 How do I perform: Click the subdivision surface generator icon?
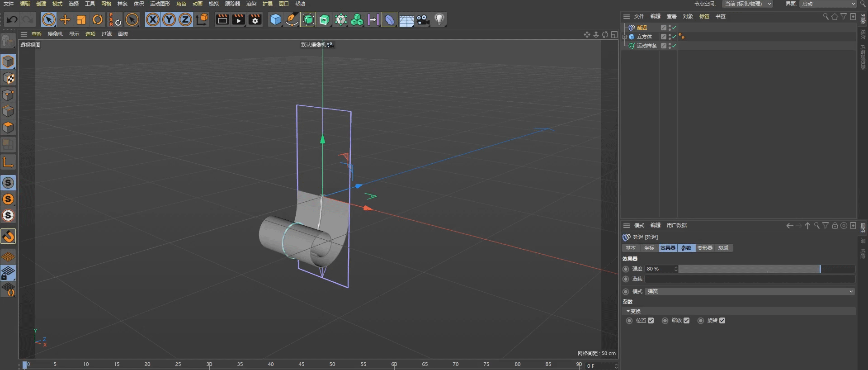click(308, 19)
